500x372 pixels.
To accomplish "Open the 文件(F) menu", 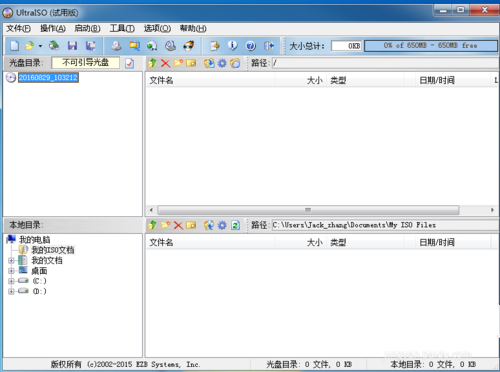I will 18,28.
